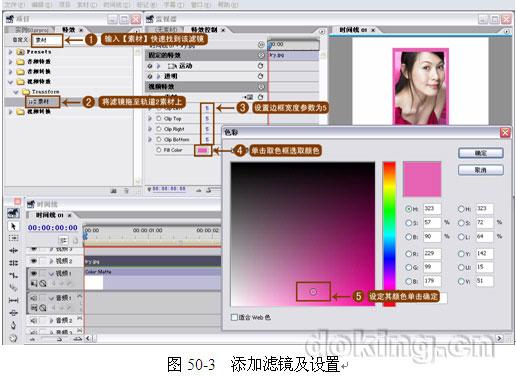516x376 pixels.
Task: Select the R radio button in color dialog
Action: [408, 254]
